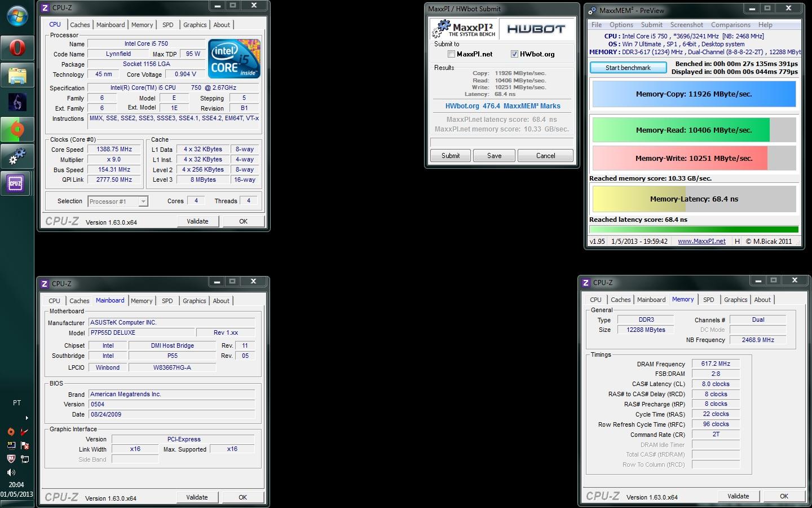Click empty text field above Submit button
Viewport: 812px width, 508px height.
[x=502, y=142]
